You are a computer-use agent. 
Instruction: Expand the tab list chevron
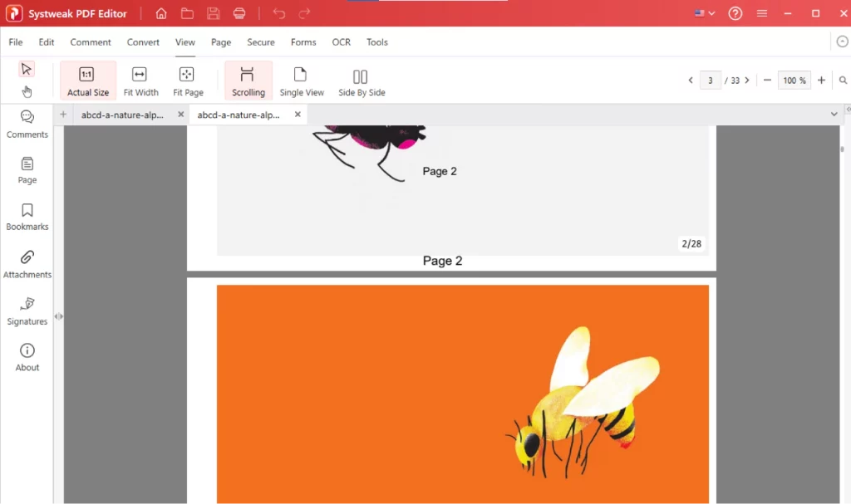click(x=834, y=114)
